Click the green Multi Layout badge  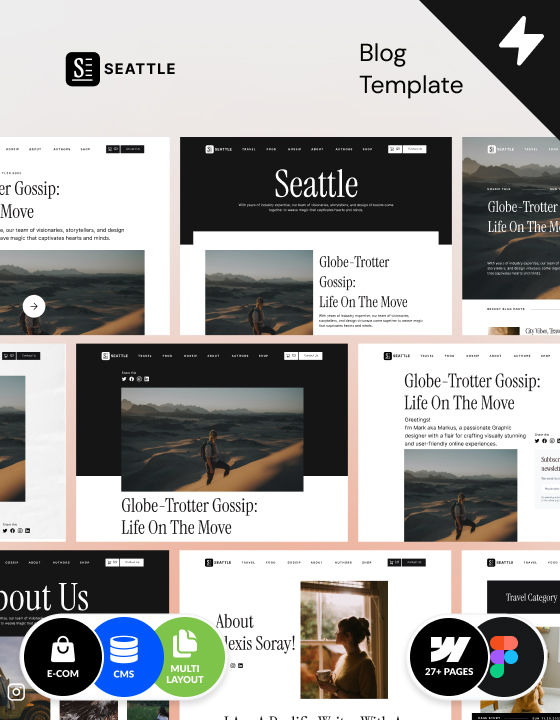pyautogui.click(x=189, y=657)
